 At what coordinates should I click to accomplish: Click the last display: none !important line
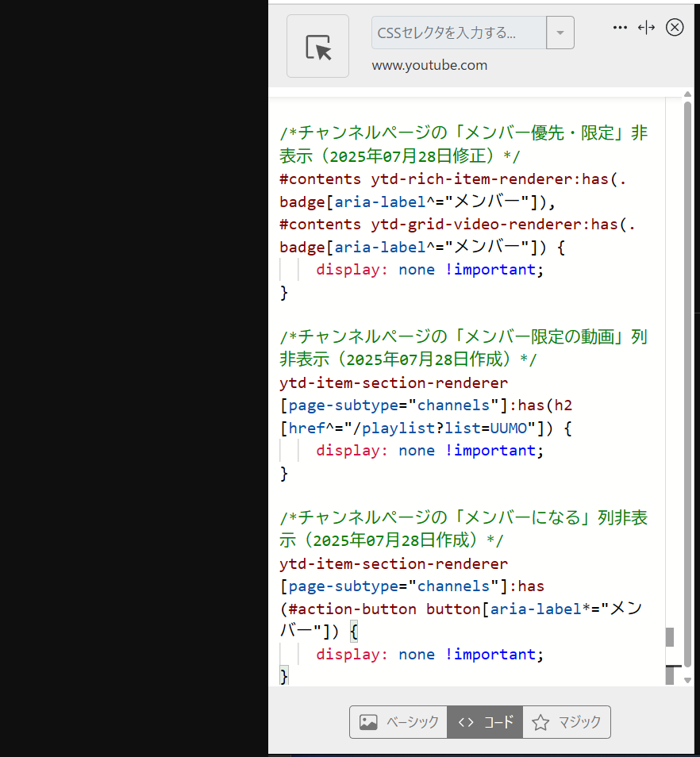pyautogui.click(x=429, y=654)
